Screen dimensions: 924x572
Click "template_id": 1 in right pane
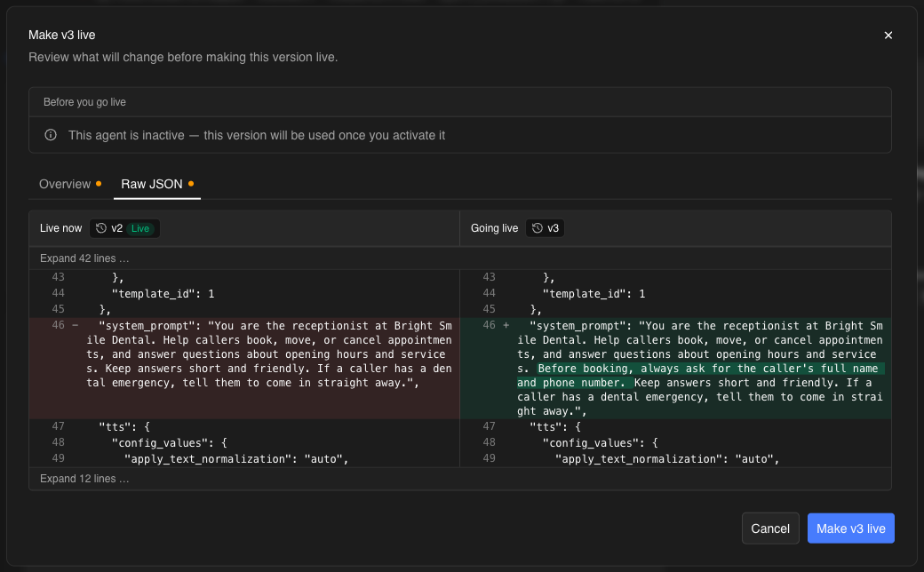click(x=594, y=293)
